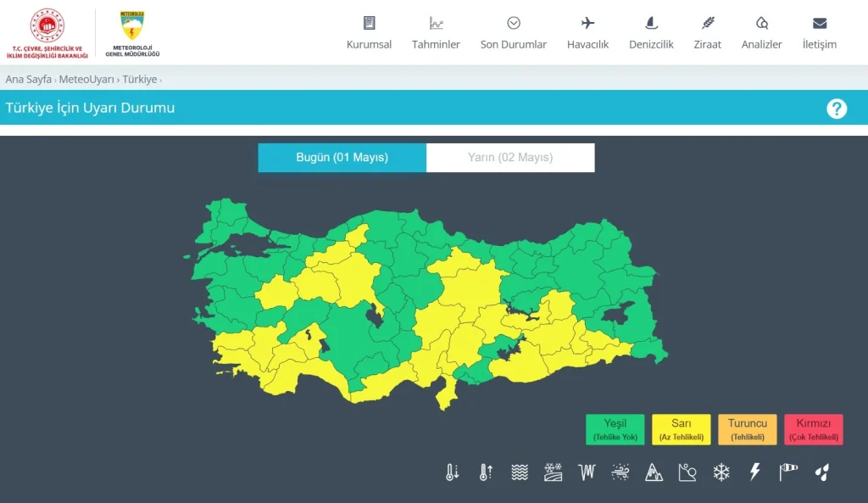The width and height of the screenshot is (868, 503).
Task: Select the agricultural frost icon
Action: coord(553,472)
